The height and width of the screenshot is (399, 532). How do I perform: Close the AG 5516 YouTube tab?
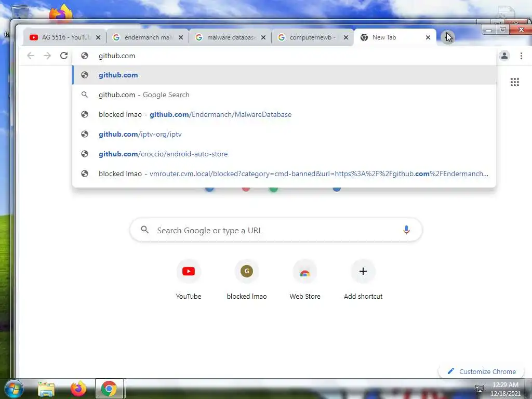[x=98, y=37]
